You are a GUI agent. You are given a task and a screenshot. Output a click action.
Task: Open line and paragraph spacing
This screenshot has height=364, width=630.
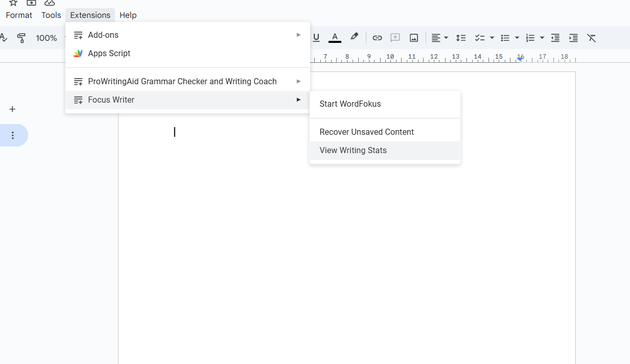461,38
